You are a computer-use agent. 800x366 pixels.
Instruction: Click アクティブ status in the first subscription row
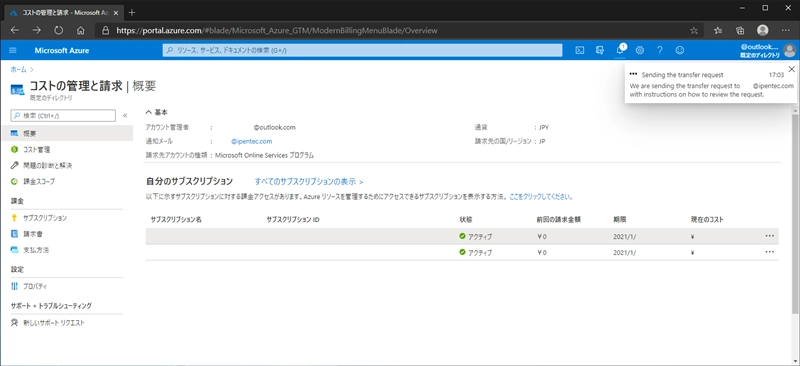tap(476, 236)
